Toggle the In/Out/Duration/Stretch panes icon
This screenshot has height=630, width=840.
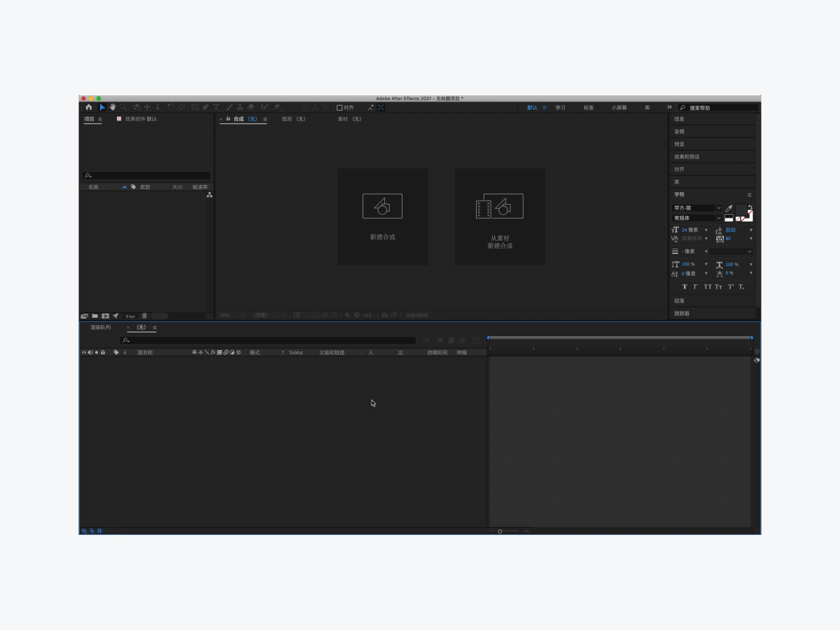[x=99, y=531]
